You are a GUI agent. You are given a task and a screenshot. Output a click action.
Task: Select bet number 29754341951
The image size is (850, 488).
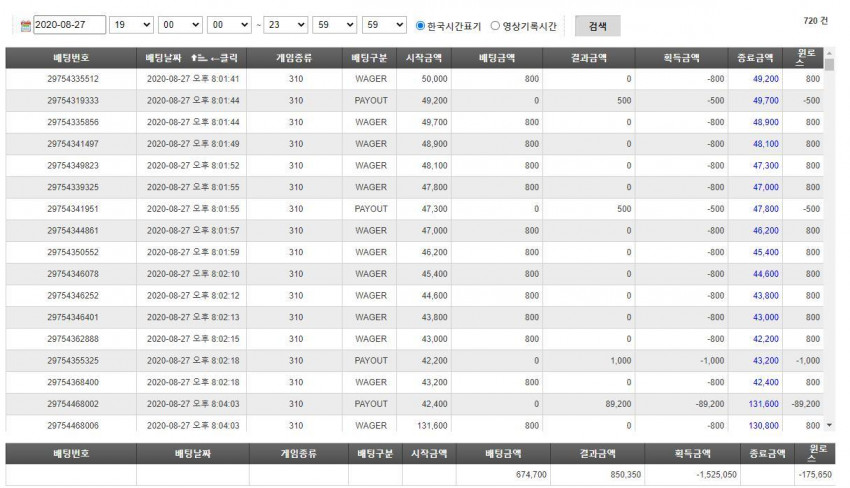coord(73,209)
